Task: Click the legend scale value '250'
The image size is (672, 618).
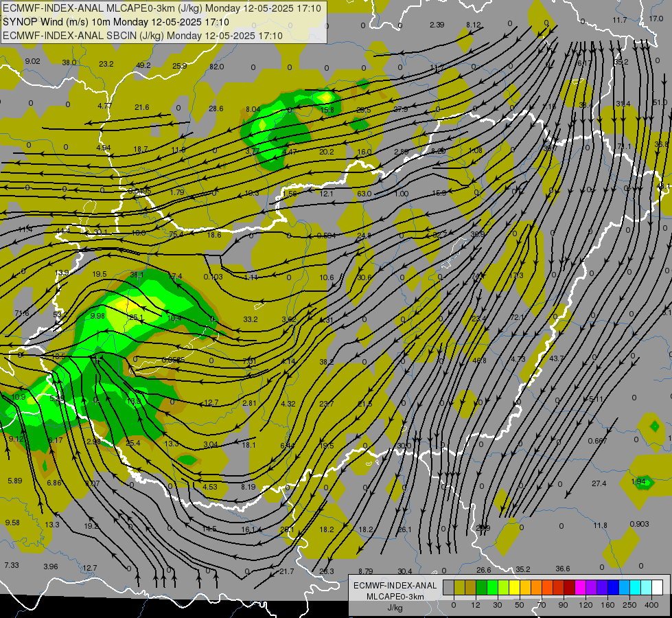Action: tap(629, 605)
